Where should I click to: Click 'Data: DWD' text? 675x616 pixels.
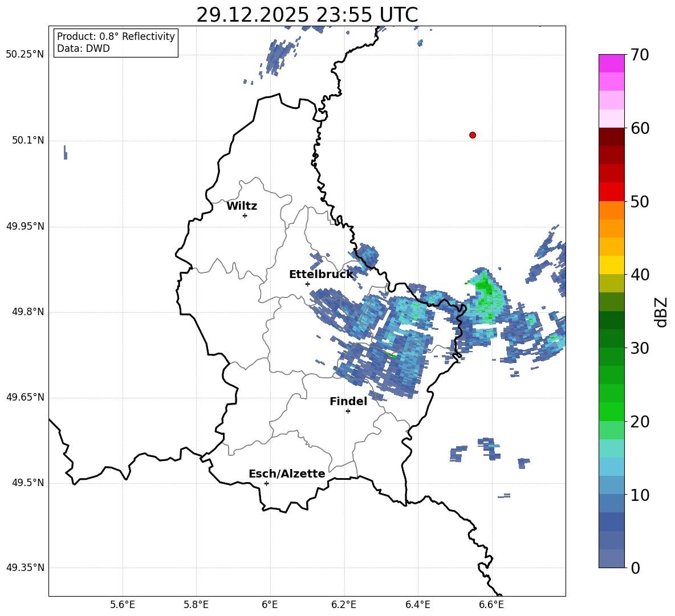point(83,48)
